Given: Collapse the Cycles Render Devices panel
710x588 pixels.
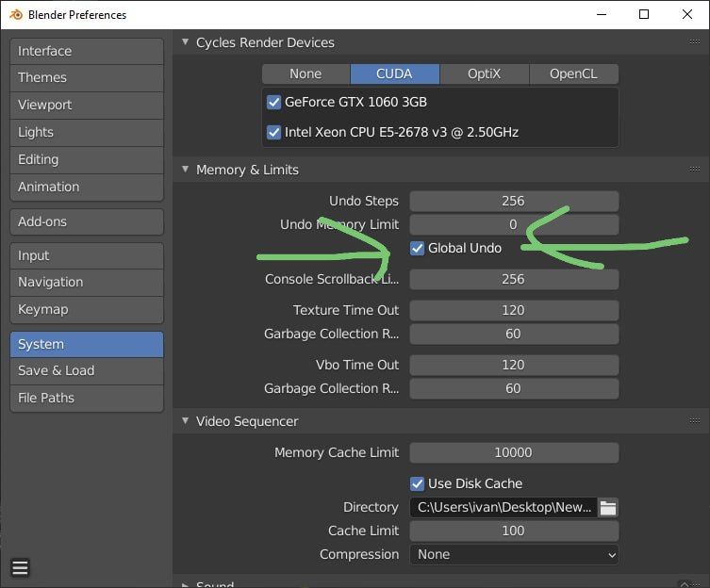Looking at the screenshot, I should [185, 41].
